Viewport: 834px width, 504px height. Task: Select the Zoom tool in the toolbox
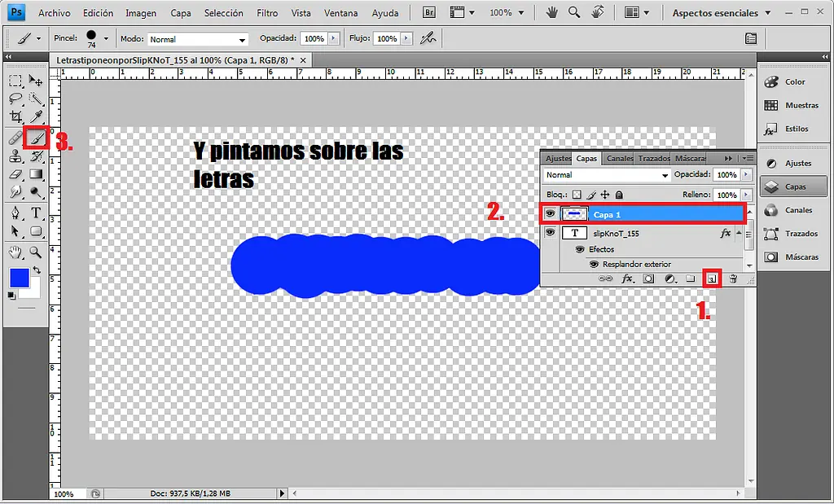[x=34, y=253]
